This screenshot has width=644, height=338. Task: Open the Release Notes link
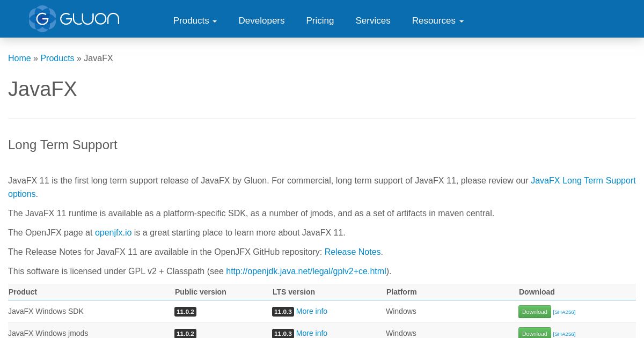[x=353, y=252]
